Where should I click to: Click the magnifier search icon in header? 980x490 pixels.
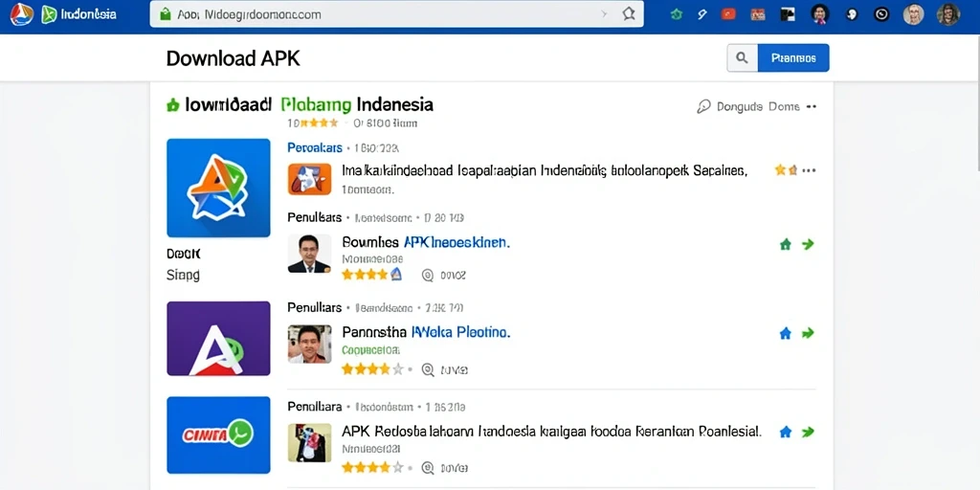click(x=742, y=58)
